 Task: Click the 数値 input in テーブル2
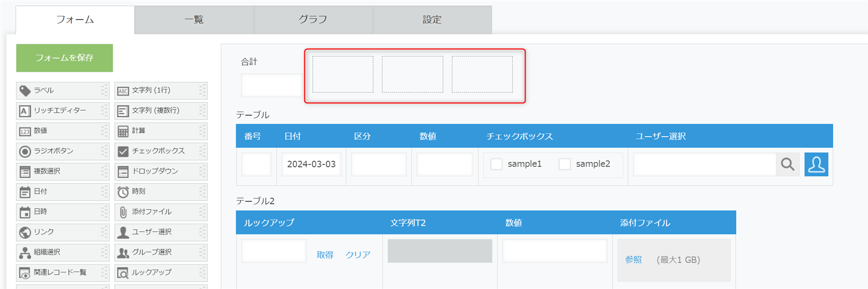pyautogui.click(x=555, y=251)
